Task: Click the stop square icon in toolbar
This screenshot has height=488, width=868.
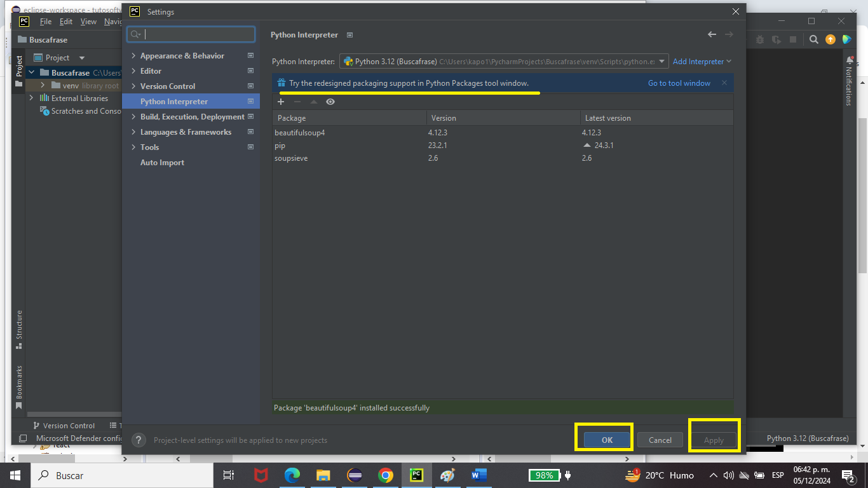Action: [792, 39]
